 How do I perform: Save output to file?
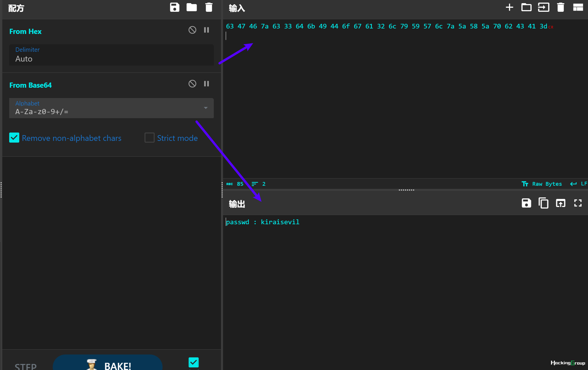(x=526, y=203)
